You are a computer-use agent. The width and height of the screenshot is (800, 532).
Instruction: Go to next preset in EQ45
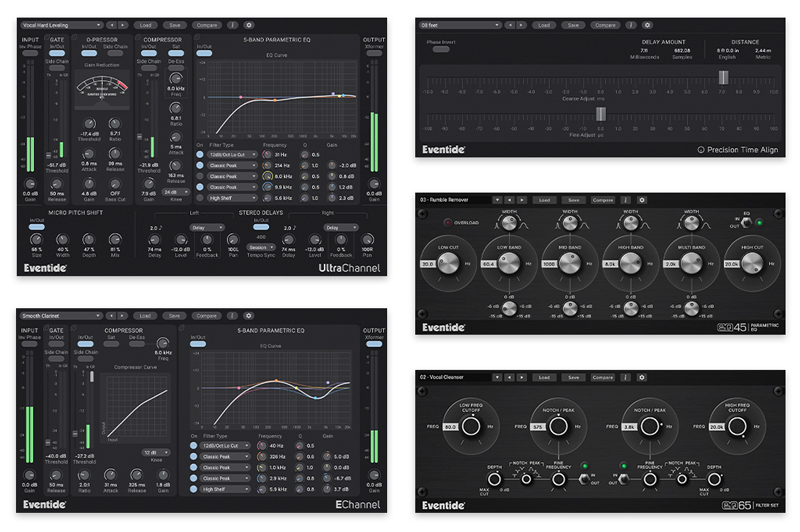(521, 200)
